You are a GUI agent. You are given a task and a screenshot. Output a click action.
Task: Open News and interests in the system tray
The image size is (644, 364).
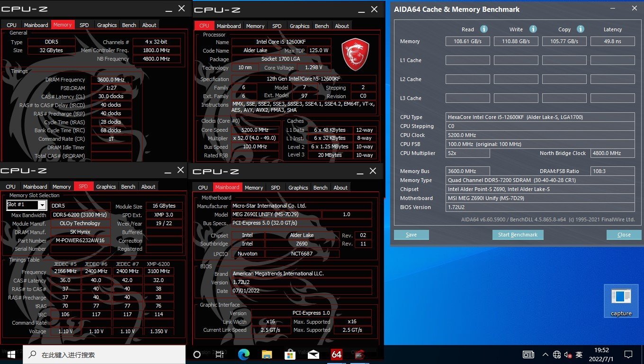528,355
